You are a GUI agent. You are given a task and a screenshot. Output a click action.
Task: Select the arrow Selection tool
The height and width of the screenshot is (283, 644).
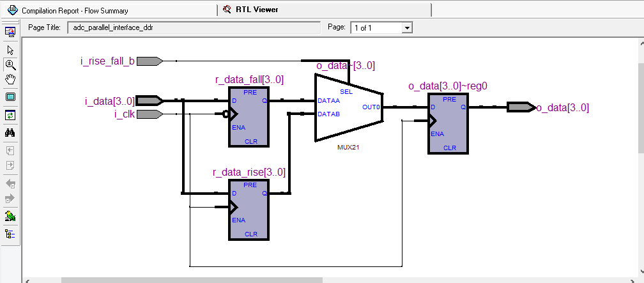tap(10, 50)
